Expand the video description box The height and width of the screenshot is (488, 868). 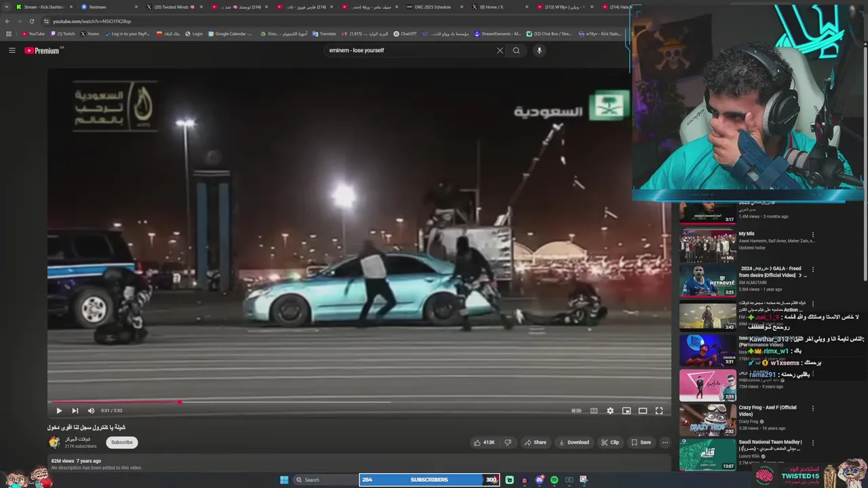coord(359,464)
